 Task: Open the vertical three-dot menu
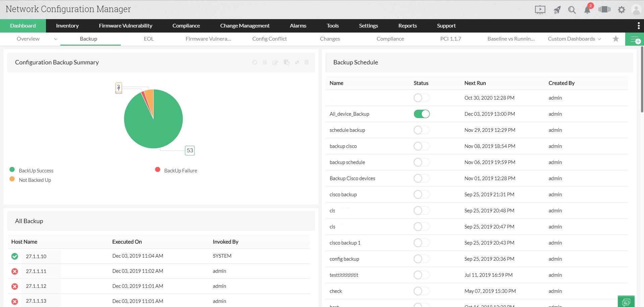[x=638, y=25]
